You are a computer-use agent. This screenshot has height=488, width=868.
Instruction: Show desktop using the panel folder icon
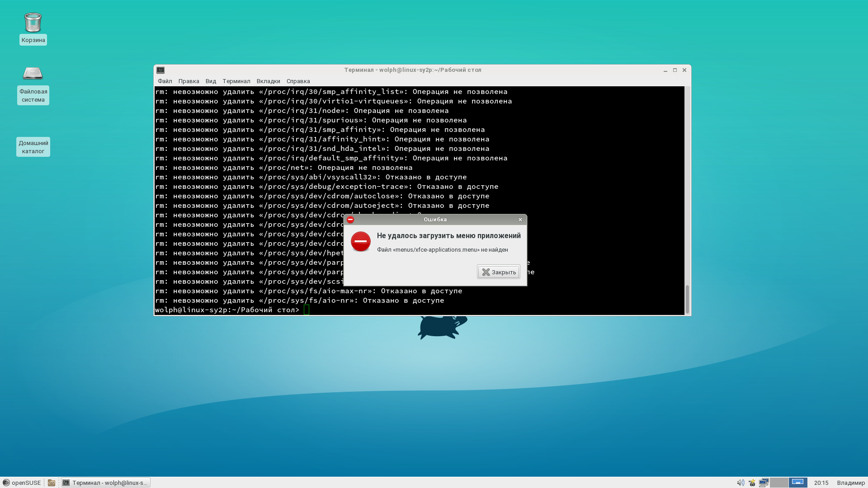[x=52, y=483]
